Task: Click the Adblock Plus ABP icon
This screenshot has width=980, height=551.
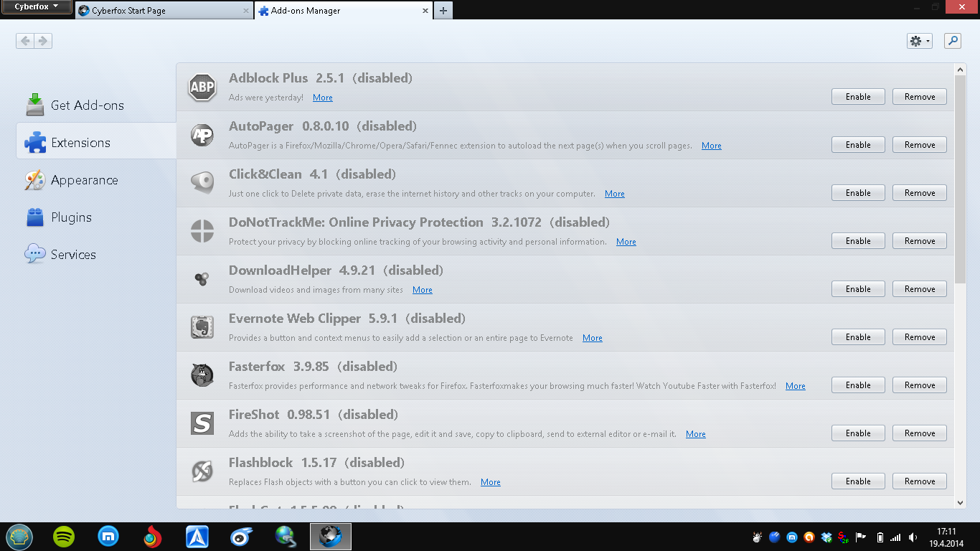Action: (202, 88)
